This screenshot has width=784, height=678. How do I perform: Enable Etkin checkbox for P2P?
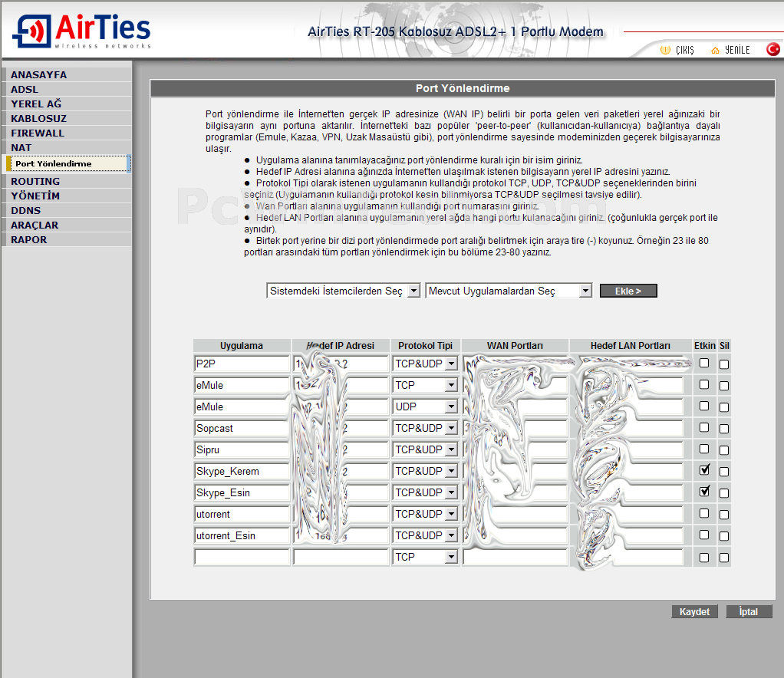pos(704,363)
